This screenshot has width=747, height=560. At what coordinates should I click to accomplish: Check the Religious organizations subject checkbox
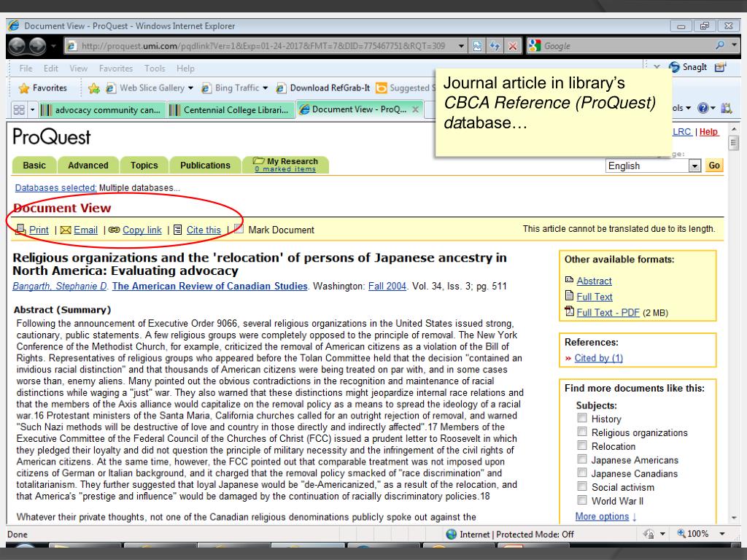click(581, 432)
